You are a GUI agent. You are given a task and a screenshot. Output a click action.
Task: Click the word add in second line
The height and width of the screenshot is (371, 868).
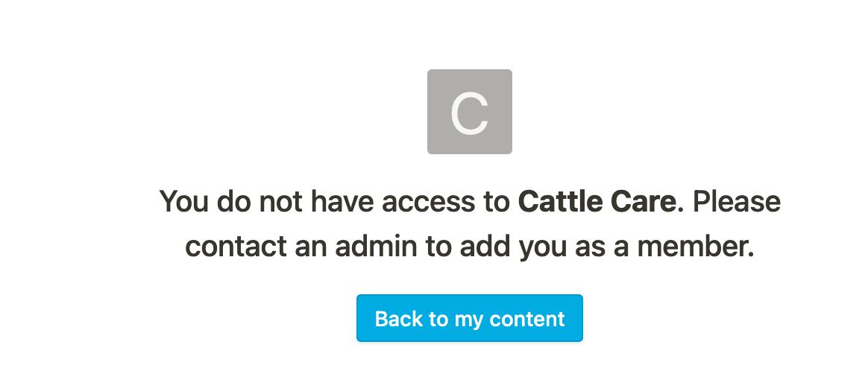(485, 247)
